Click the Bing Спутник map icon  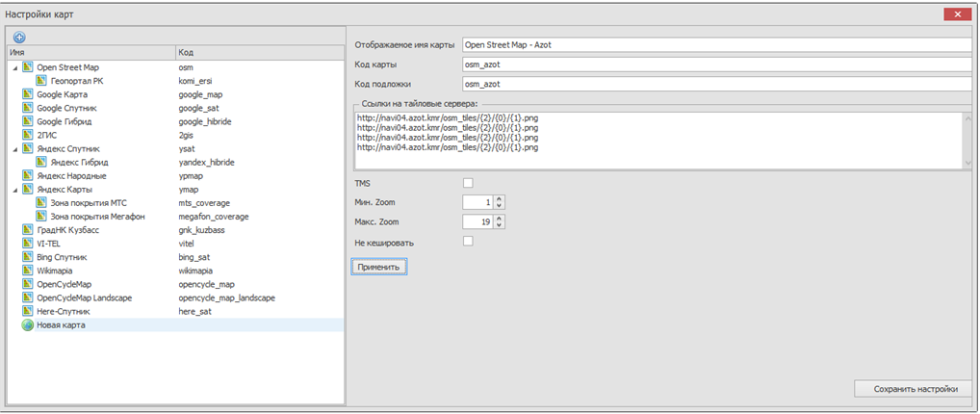click(28, 258)
